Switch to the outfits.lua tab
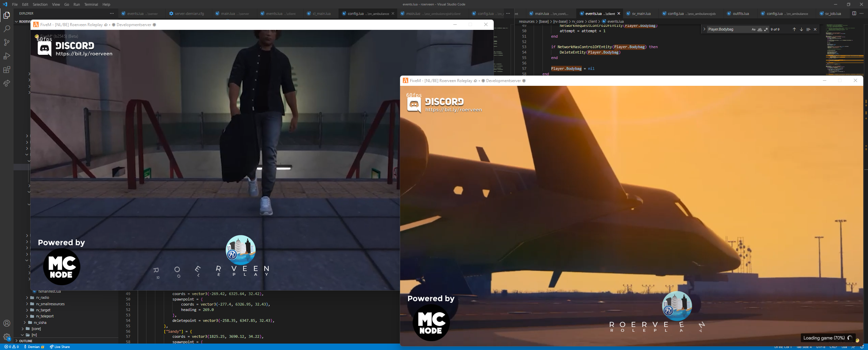 click(x=741, y=14)
